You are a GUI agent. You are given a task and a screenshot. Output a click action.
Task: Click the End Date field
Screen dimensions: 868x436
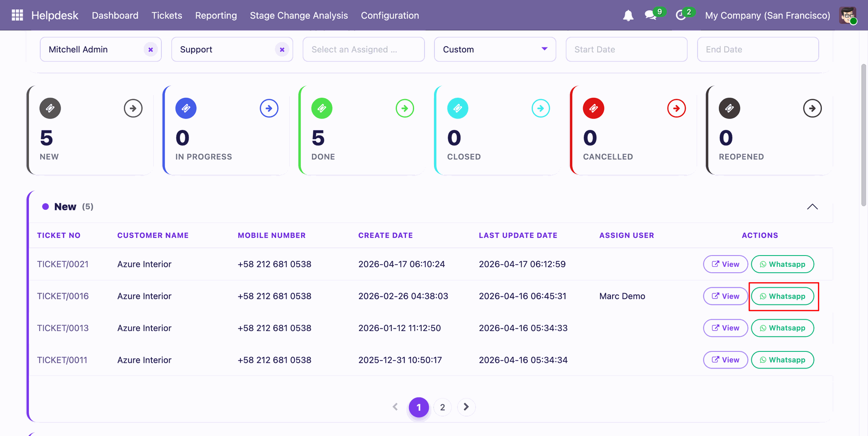758,49
